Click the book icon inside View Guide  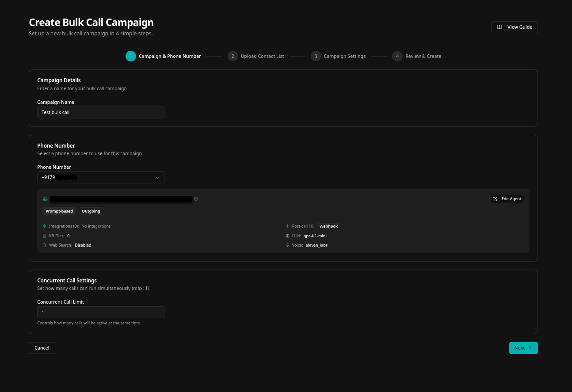point(500,27)
